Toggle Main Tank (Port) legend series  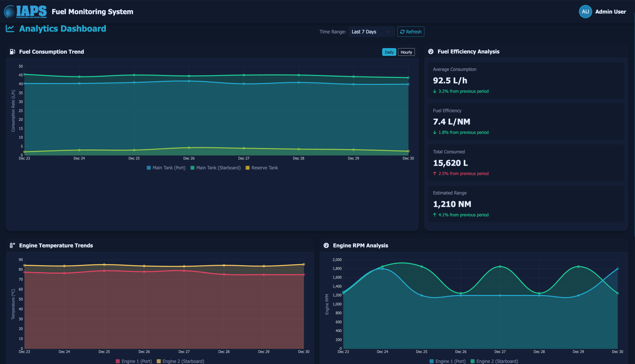[166, 168]
